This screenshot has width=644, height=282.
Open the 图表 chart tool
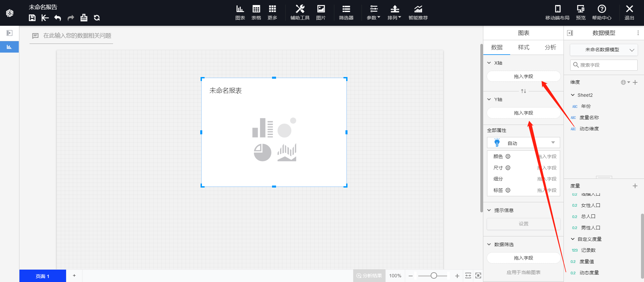240,12
